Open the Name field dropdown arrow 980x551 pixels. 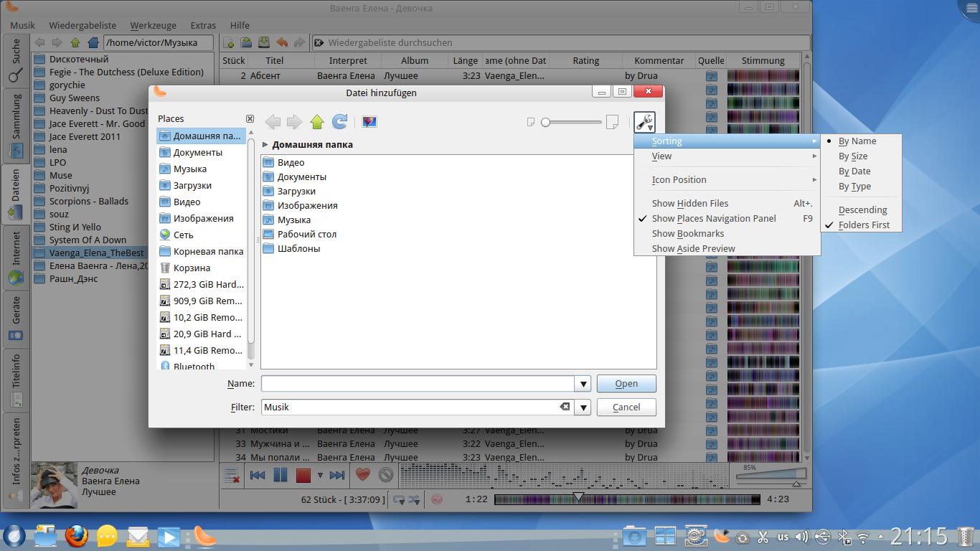pos(583,384)
